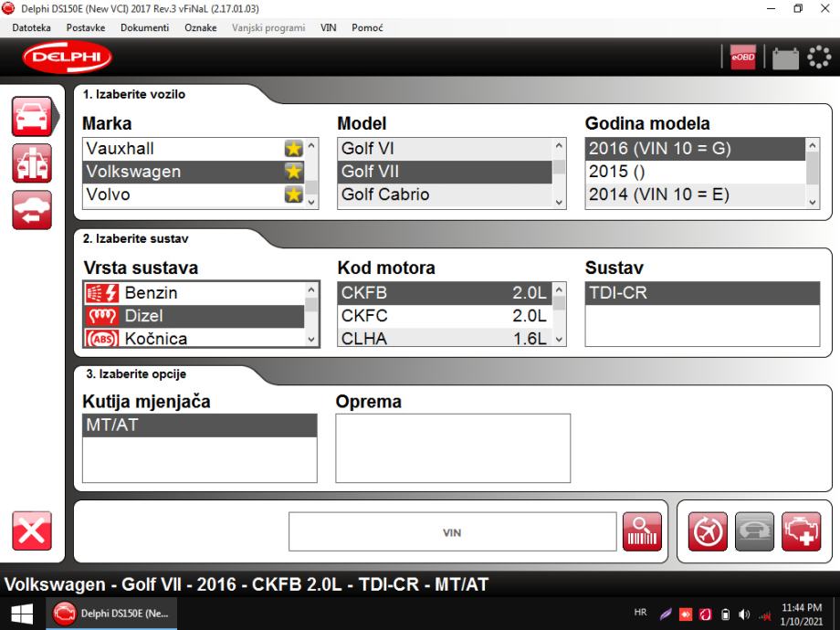Open the Dokumenti menu

tap(144, 28)
